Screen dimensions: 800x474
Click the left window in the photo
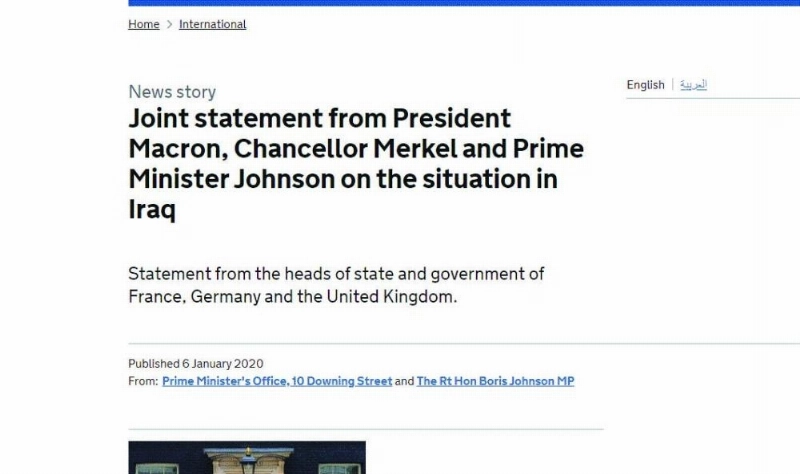(157, 469)
